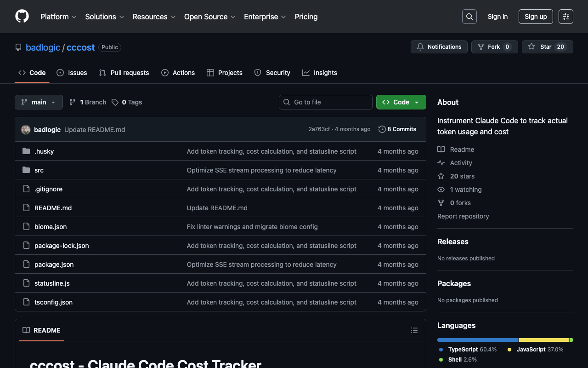Open the statusline.js file

click(52, 283)
